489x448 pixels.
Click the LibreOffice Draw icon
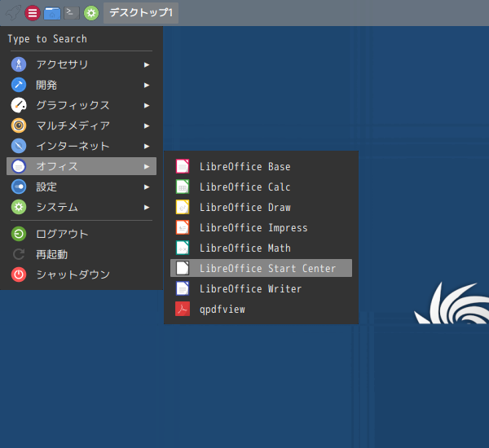tap(183, 207)
